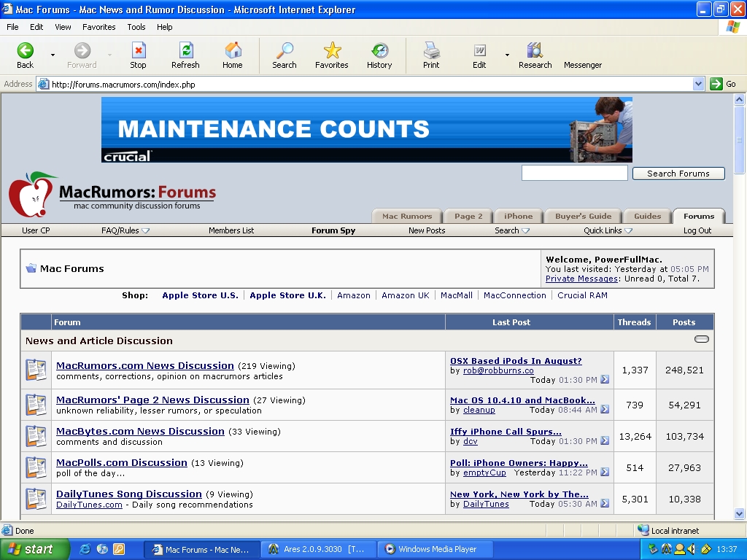This screenshot has width=747, height=560.
Task: Click the Crucial Maintenance Counts banner ad
Action: coord(367,130)
